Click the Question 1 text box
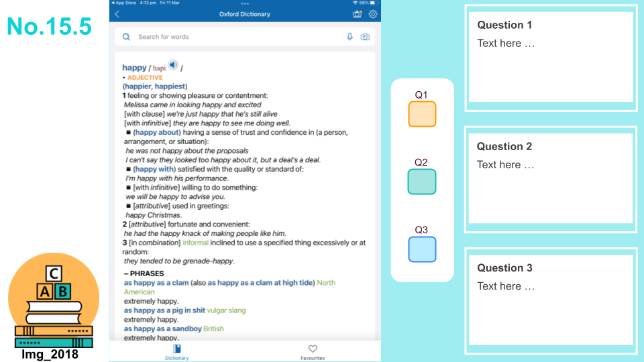This screenshot has height=362, width=644. 551,58
